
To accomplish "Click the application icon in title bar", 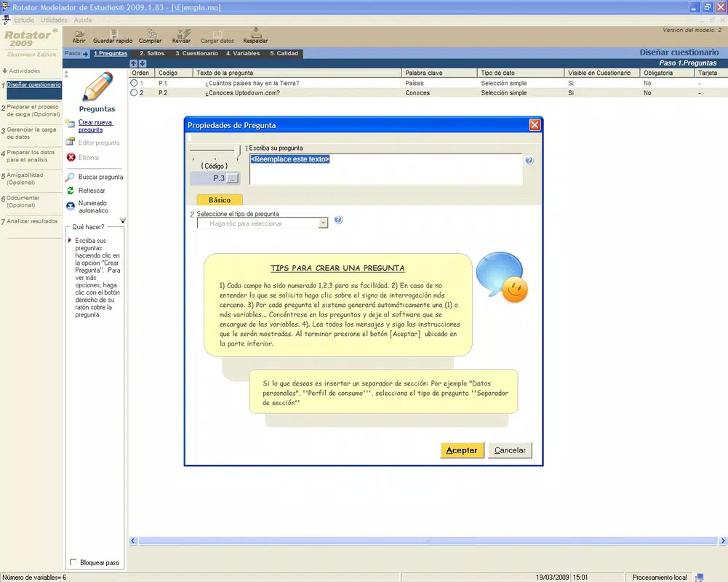I will pyautogui.click(x=5, y=7).
